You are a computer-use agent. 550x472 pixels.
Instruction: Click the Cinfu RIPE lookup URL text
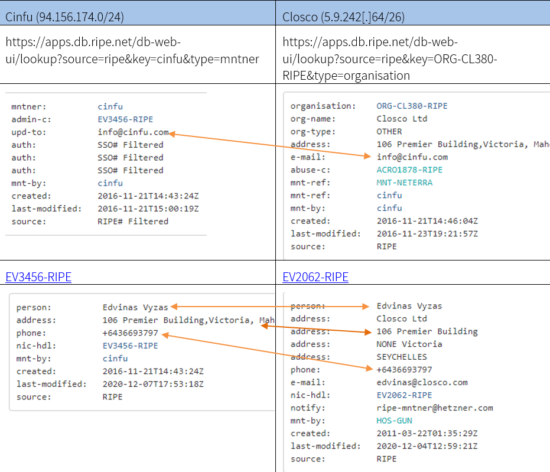click(132, 50)
